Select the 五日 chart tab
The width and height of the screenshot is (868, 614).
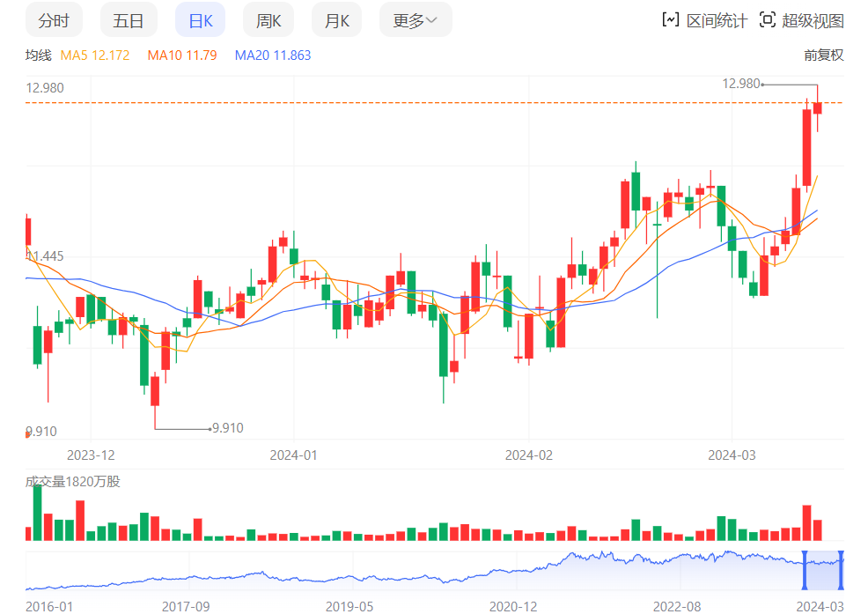click(129, 20)
